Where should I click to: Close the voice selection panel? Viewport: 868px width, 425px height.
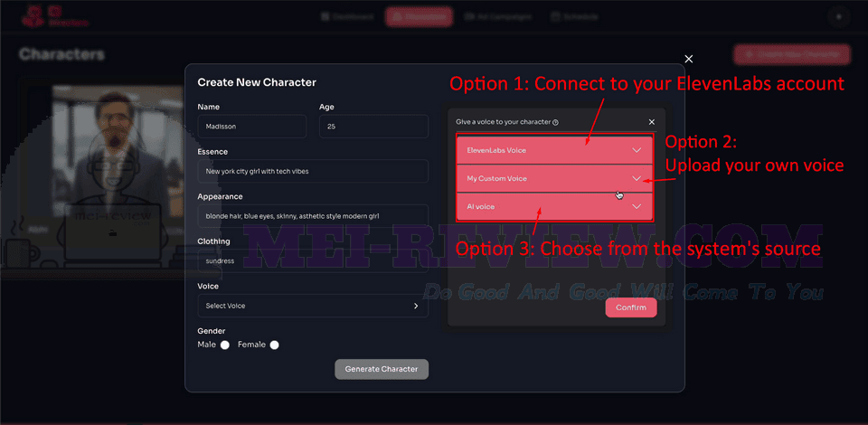coord(652,122)
